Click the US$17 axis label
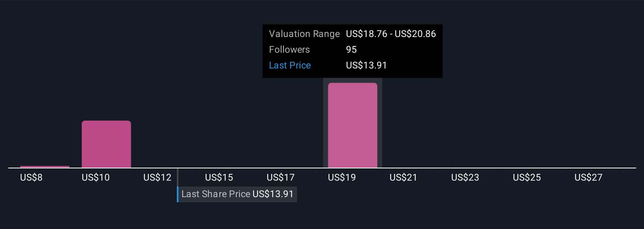The width and height of the screenshot is (644, 229). point(280,177)
